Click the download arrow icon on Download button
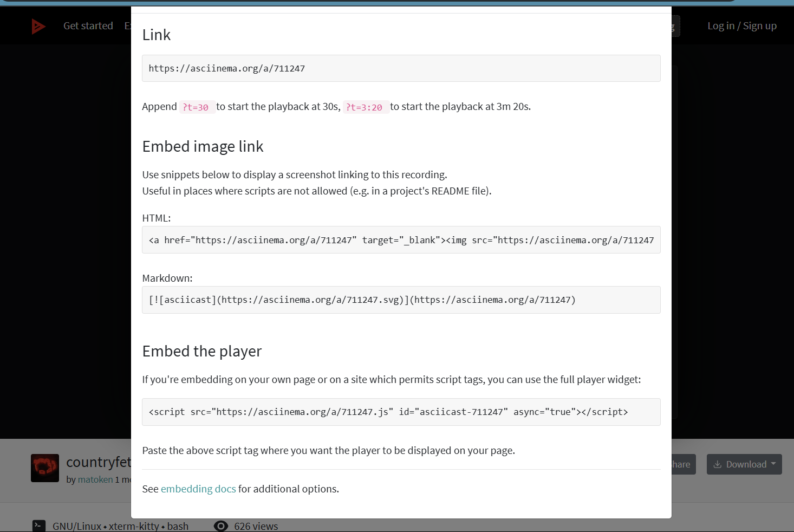Viewport: 794px width, 532px height. tap(717, 464)
